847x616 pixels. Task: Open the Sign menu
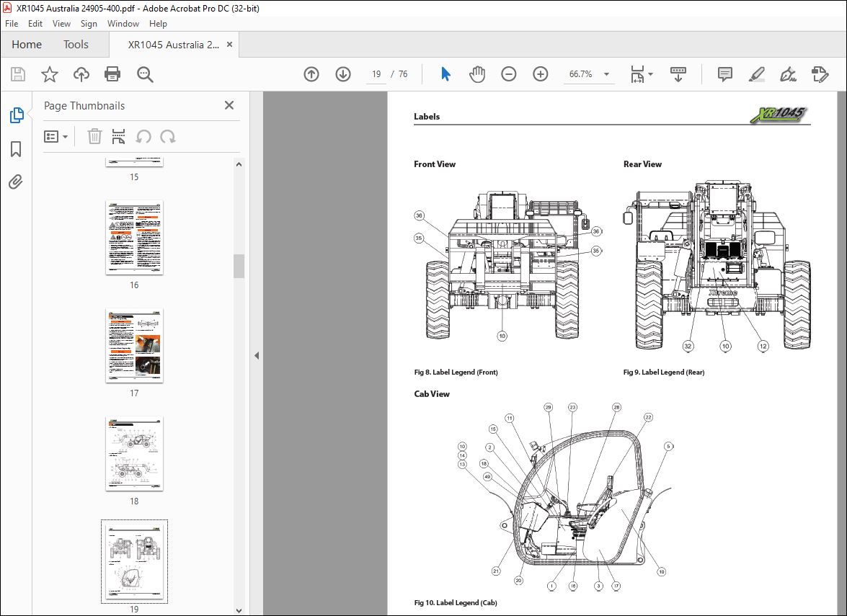(89, 24)
